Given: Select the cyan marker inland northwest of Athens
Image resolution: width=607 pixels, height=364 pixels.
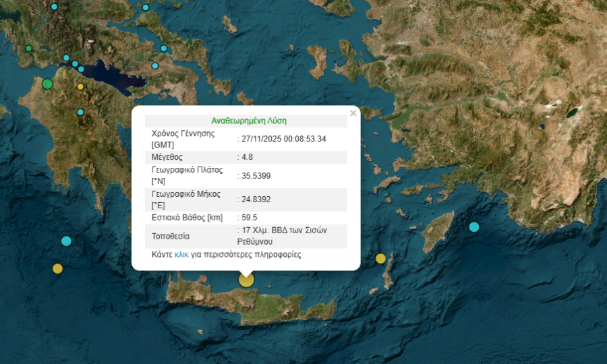Looking at the screenshot, I should [155, 66].
